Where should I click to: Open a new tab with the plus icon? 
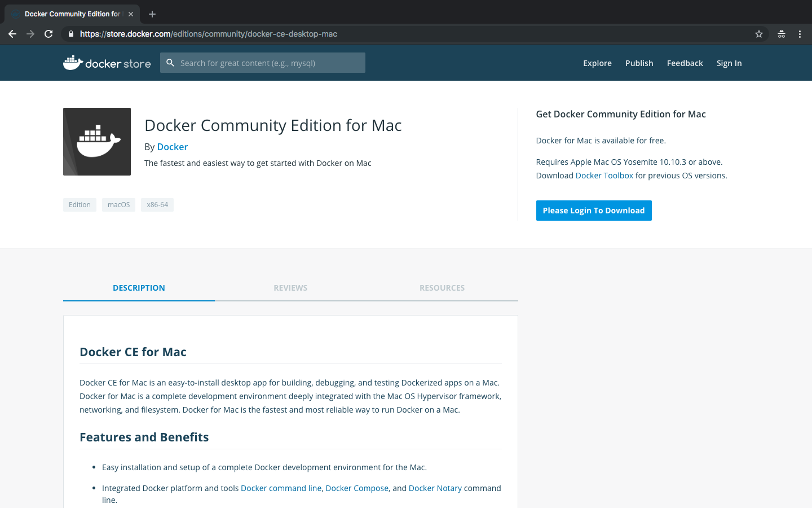pos(152,14)
